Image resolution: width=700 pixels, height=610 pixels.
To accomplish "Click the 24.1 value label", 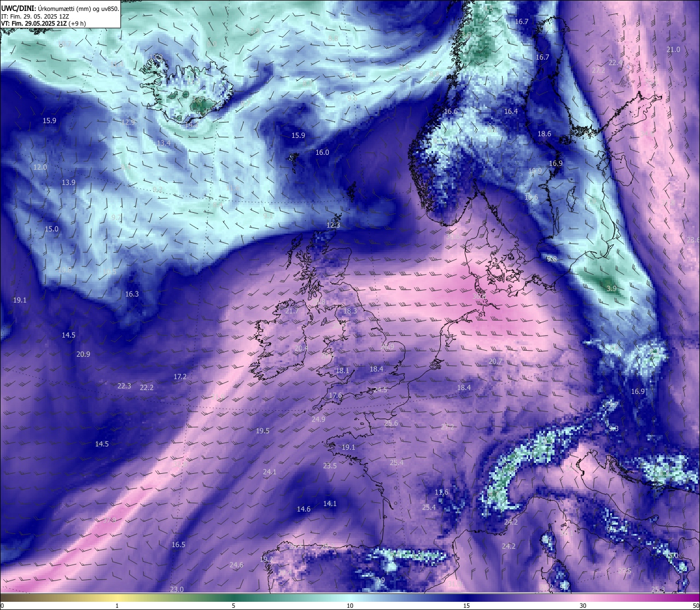I will pyautogui.click(x=270, y=472).
